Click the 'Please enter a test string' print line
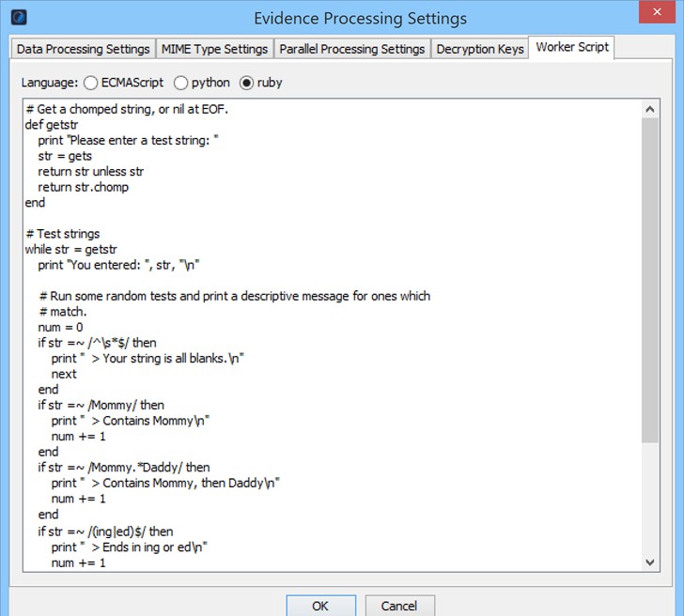Viewport: 684px width, 616px height. click(128, 140)
